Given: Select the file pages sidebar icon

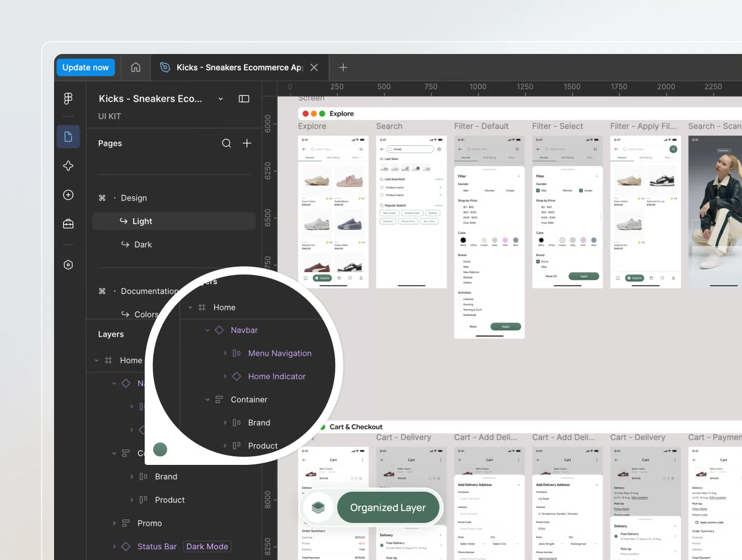Looking at the screenshot, I should click(68, 137).
